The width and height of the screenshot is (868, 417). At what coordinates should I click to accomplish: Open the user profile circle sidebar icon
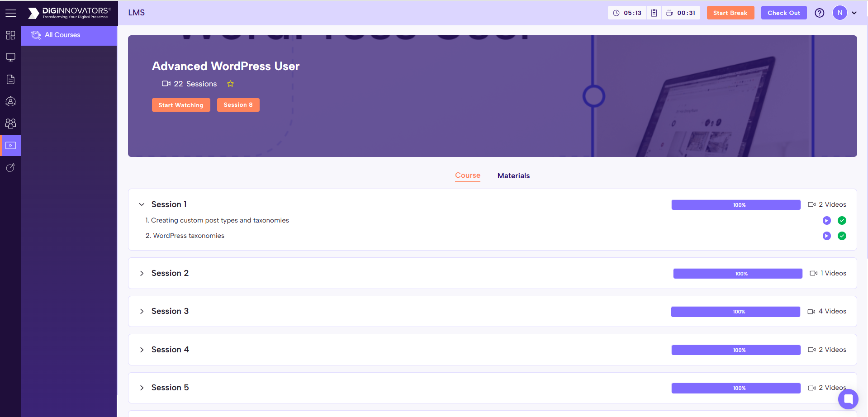pos(10,101)
